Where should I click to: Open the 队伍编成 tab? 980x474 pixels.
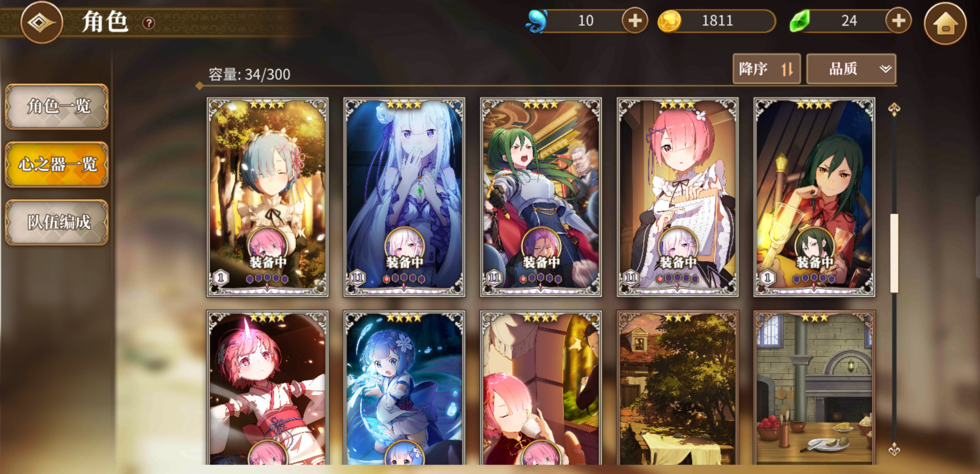[57, 223]
